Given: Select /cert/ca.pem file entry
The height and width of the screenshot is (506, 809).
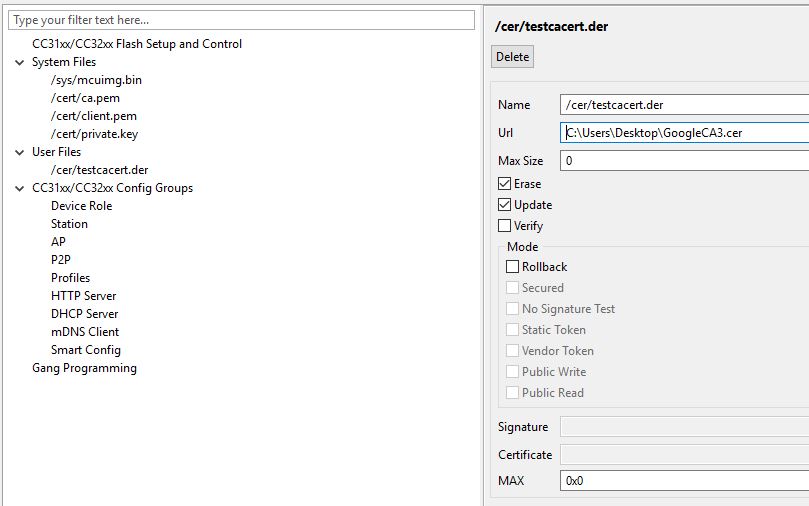Looking at the screenshot, I should (x=85, y=98).
